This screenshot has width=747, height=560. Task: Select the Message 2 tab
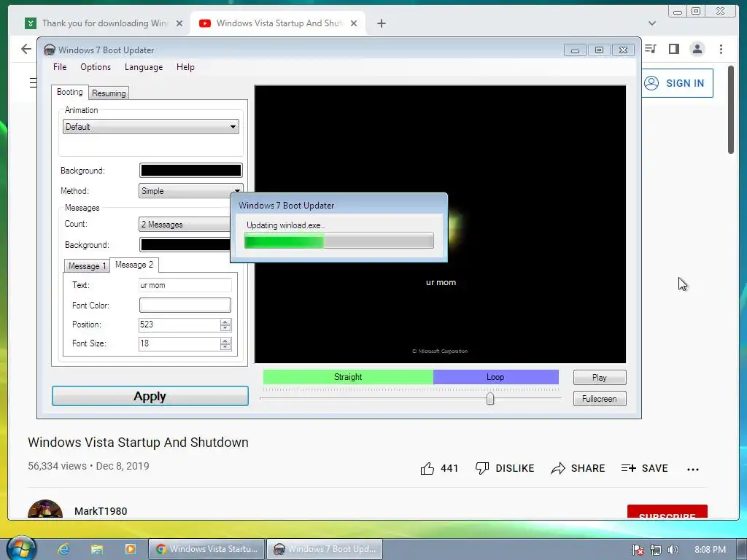(x=134, y=265)
